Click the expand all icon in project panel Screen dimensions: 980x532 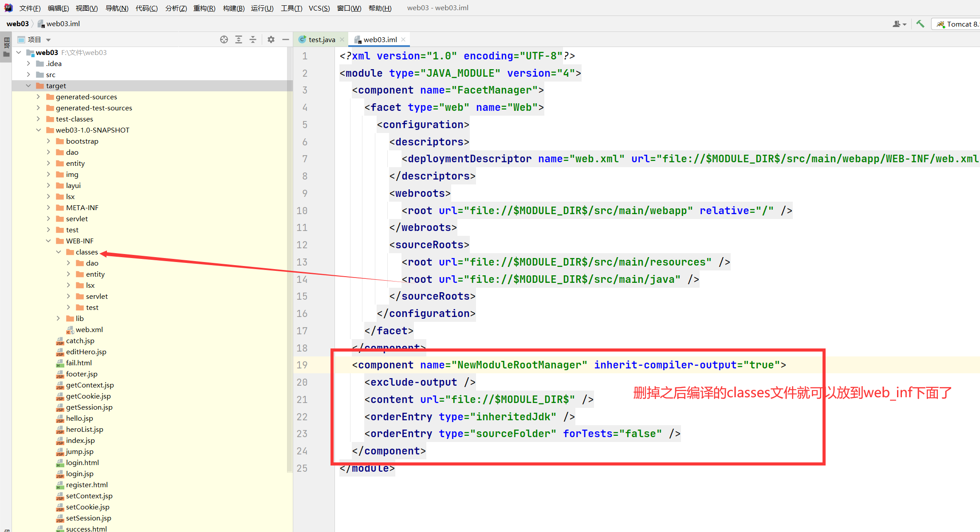click(239, 39)
